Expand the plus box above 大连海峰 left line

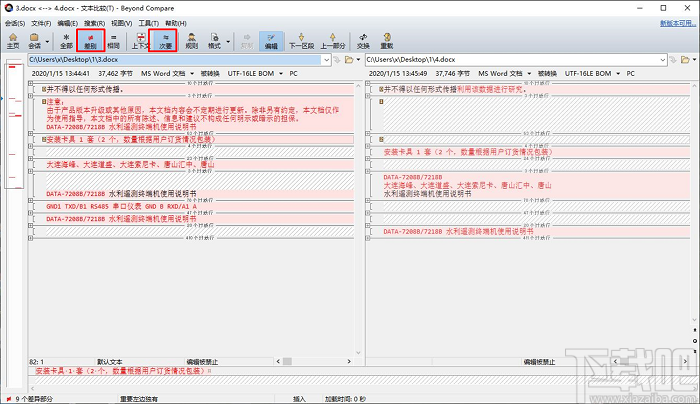[x=30, y=158]
